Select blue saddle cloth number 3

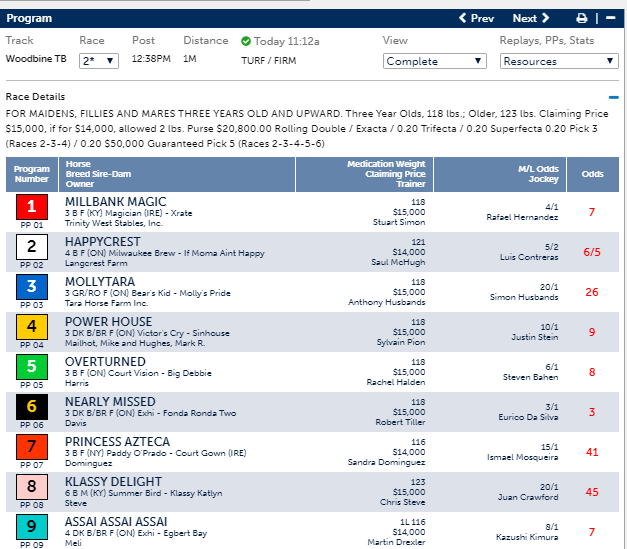pos(32,287)
